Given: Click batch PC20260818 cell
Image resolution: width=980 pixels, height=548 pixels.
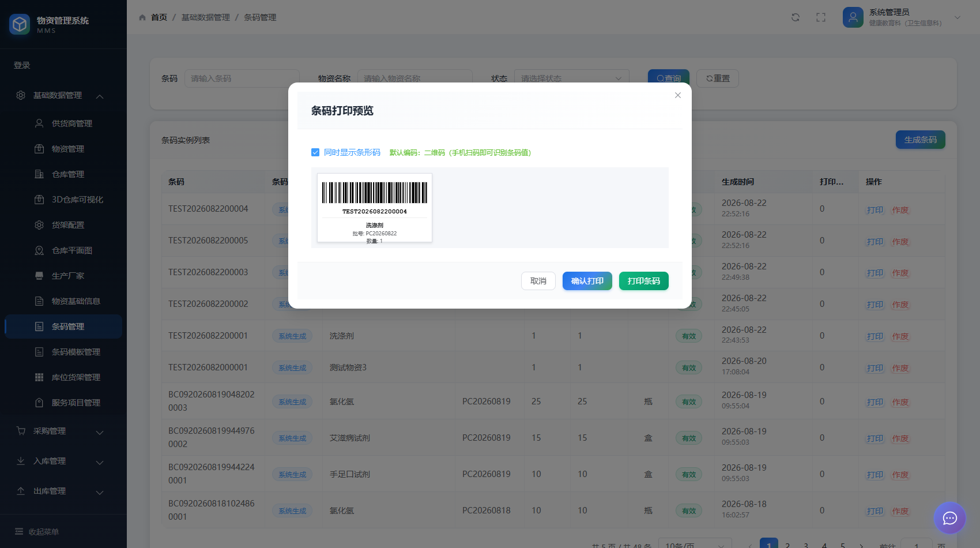Looking at the screenshot, I should 487,511.
